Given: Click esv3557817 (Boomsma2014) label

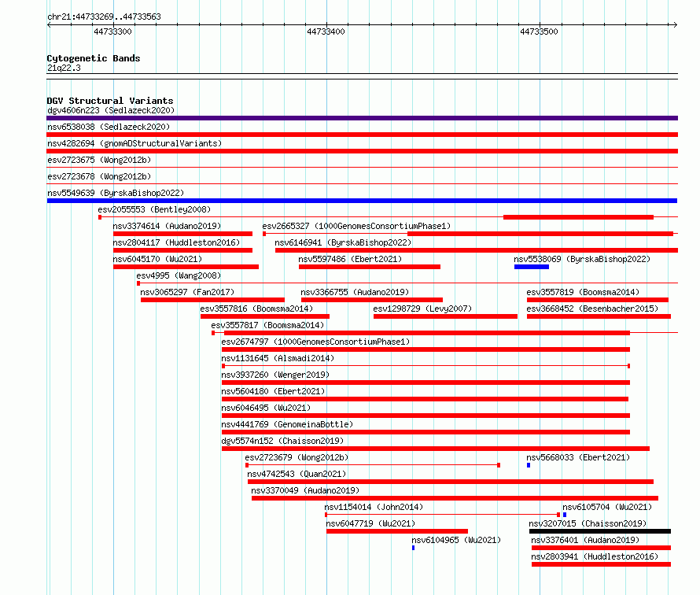Looking at the screenshot, I should pyautogui.click(x=268, y=325).
